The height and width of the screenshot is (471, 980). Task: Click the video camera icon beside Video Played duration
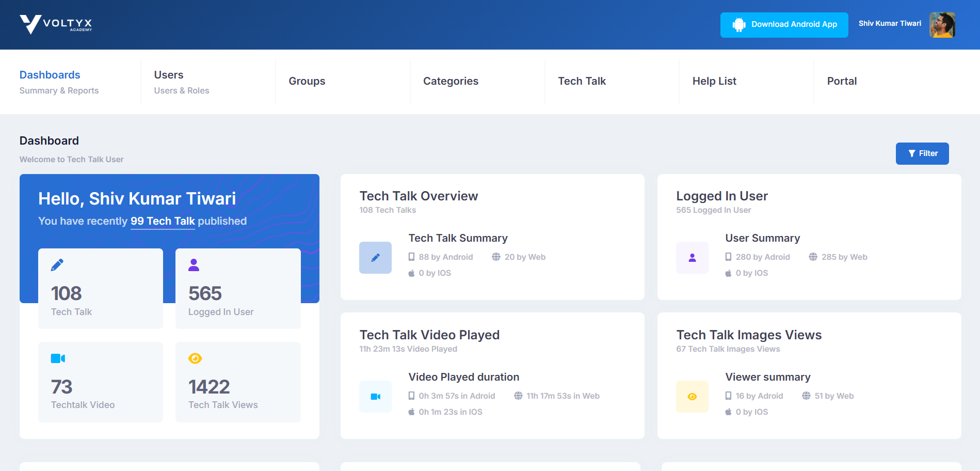[x=375, y=397]
